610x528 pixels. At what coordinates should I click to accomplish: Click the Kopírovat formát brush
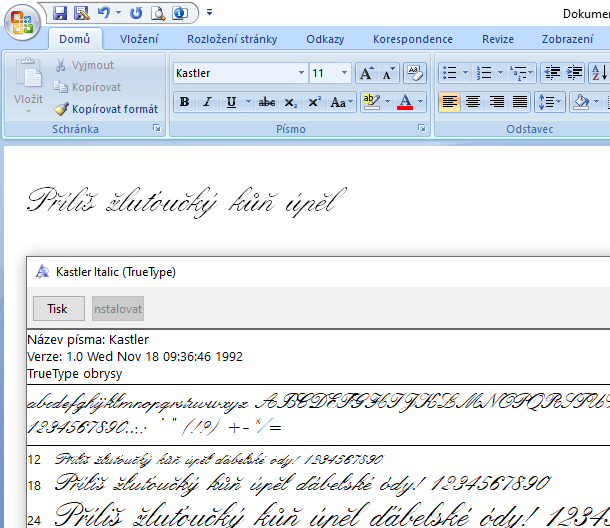[x=105, y=109]
